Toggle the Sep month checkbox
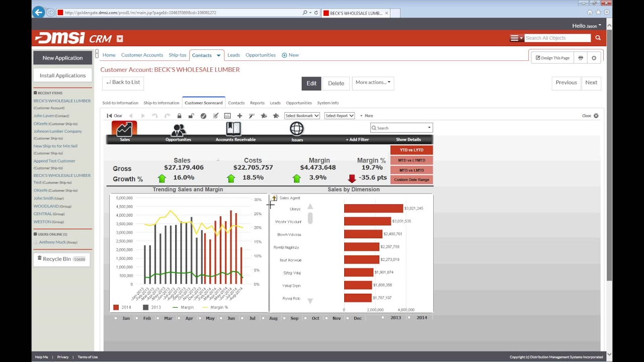The width and height of the screenshot is (644, 362). [285, 318]
